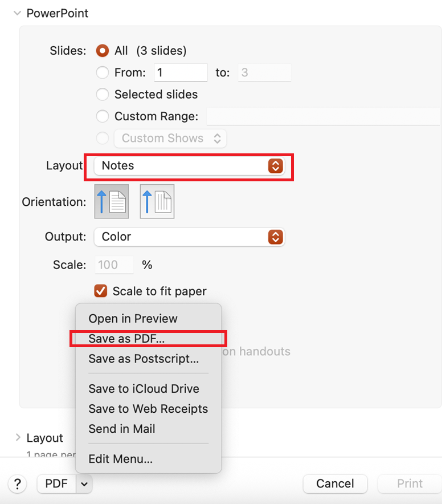Click Output Color stepper arrows icon
This screenshot has height=504, width=442.
(276, 237)
